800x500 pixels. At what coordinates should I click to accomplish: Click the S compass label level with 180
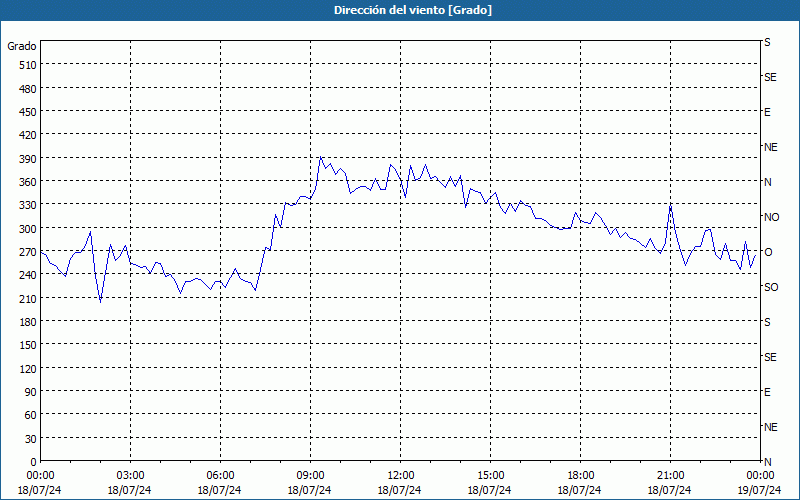point(767,322)
